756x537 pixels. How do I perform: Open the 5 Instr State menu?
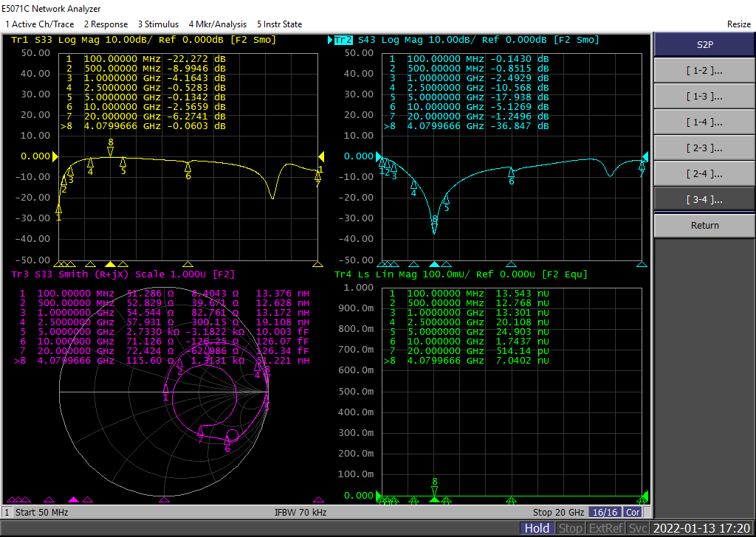pyautogui.click(x=279, y=24)
